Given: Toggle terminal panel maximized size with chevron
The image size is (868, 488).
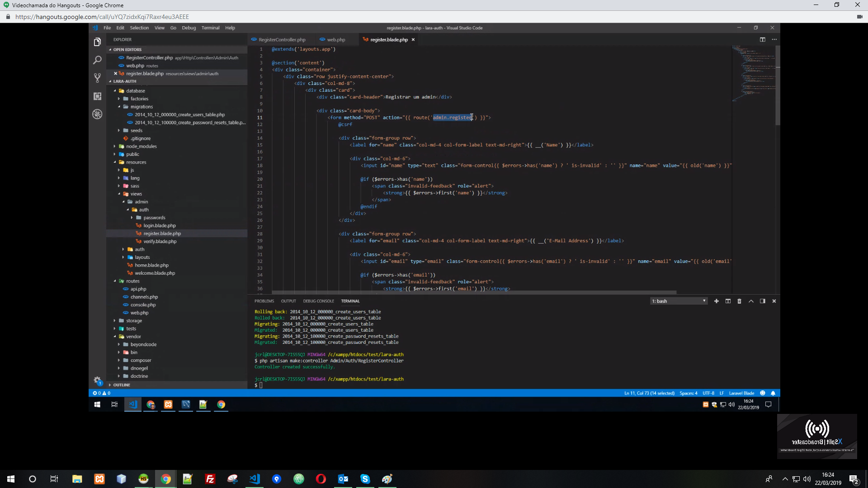Looking at the screenshot, I should [x=751, y=301].
